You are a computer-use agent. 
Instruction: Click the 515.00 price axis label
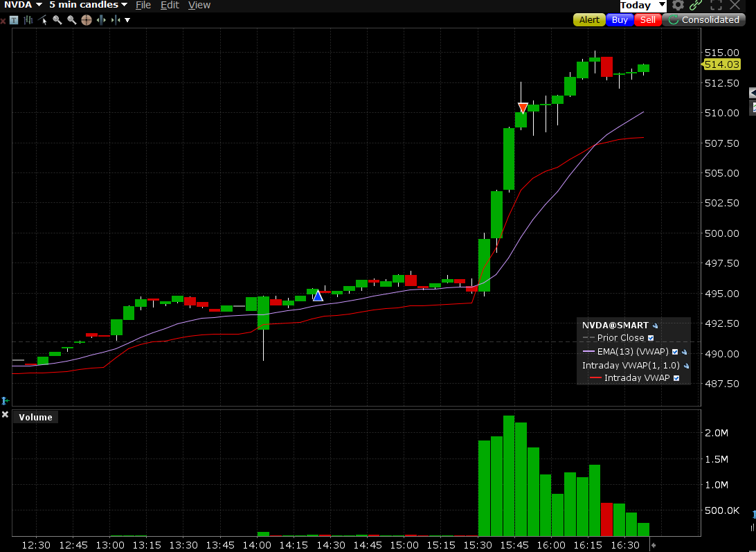point(722,53)
